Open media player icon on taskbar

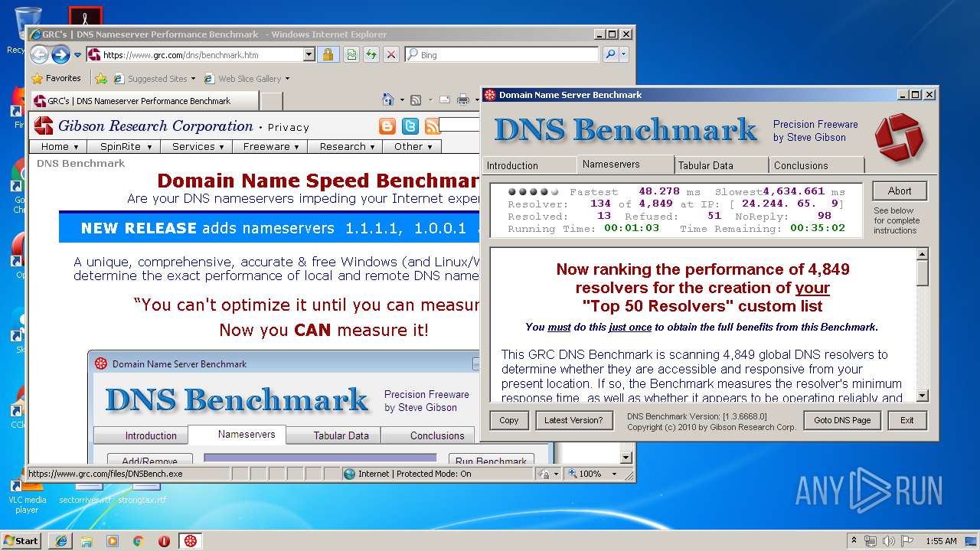point(113,540)
